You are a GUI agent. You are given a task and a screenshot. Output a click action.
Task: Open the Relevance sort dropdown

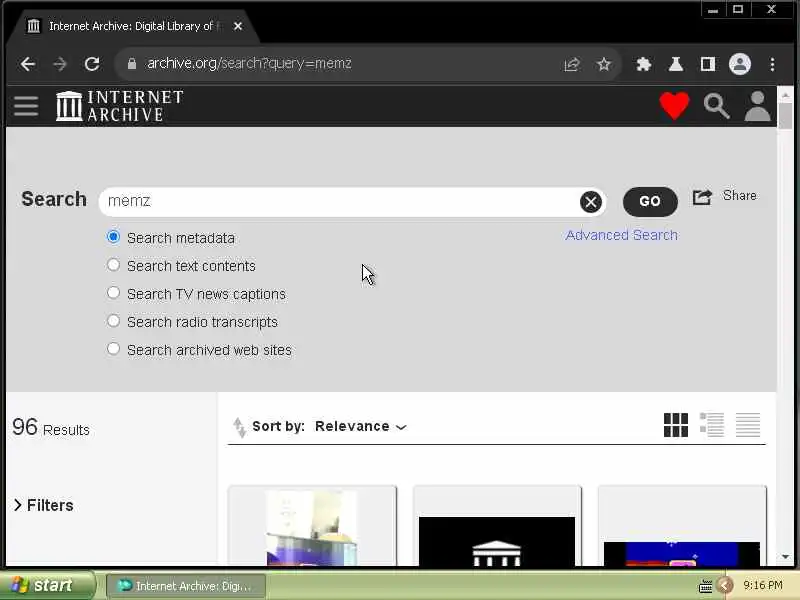tap(361, 427)
